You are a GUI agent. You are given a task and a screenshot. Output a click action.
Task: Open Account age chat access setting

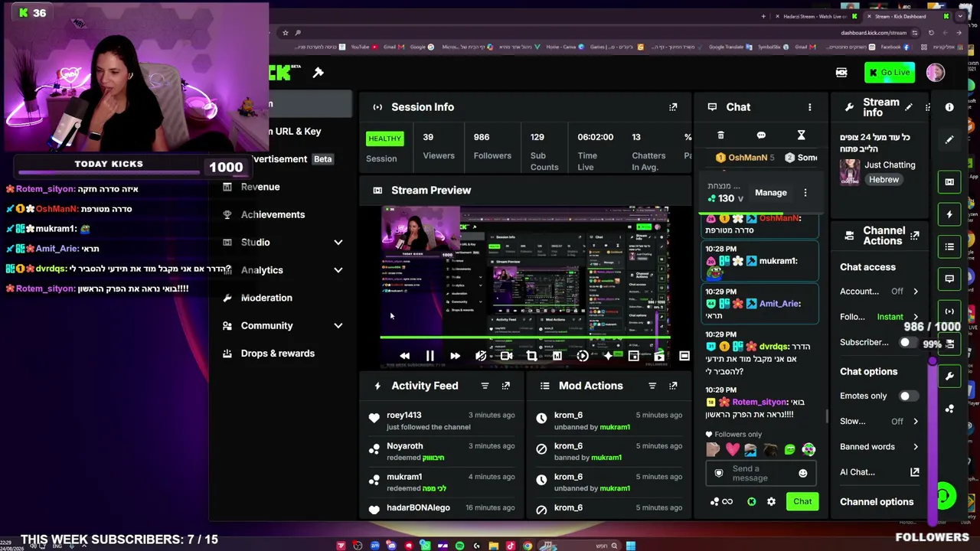tap(880, 292)
